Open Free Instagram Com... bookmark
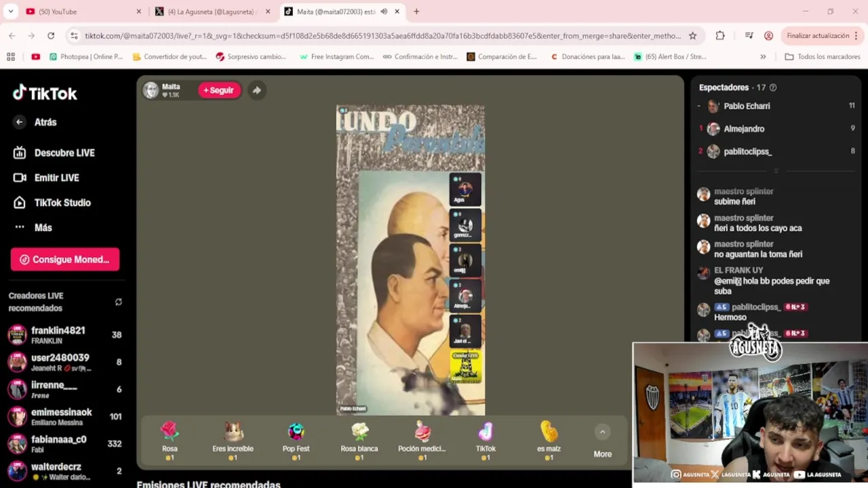This screenshot has height=488, width=868. (336, 57)
